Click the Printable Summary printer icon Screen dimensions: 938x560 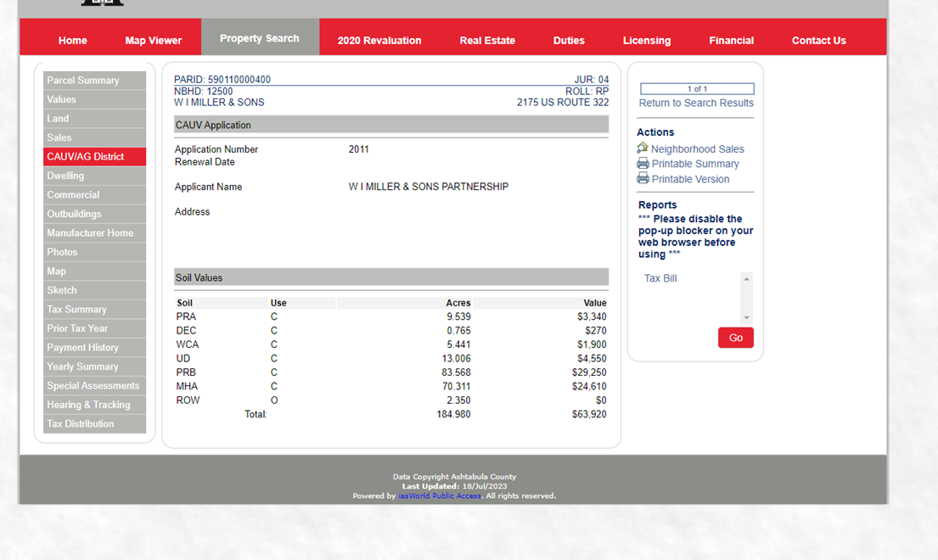coord(643,164)
